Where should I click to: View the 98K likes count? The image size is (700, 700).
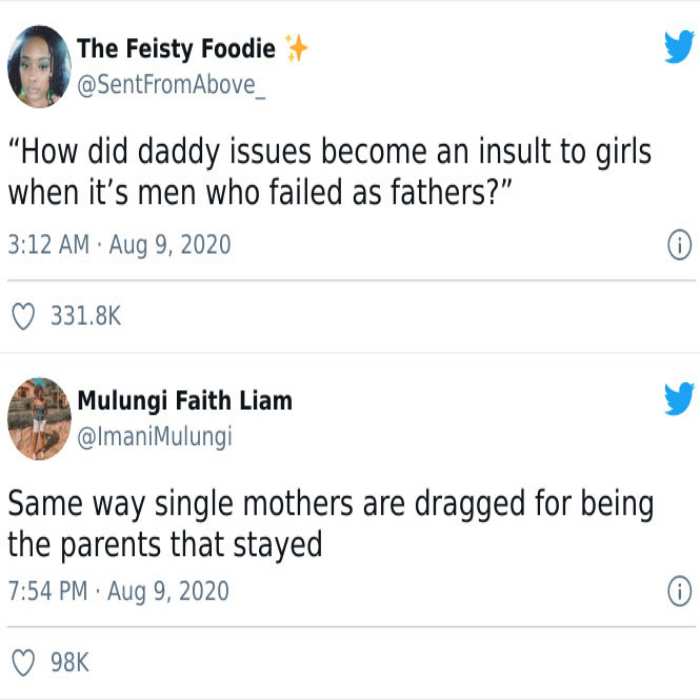coord(70,662)
